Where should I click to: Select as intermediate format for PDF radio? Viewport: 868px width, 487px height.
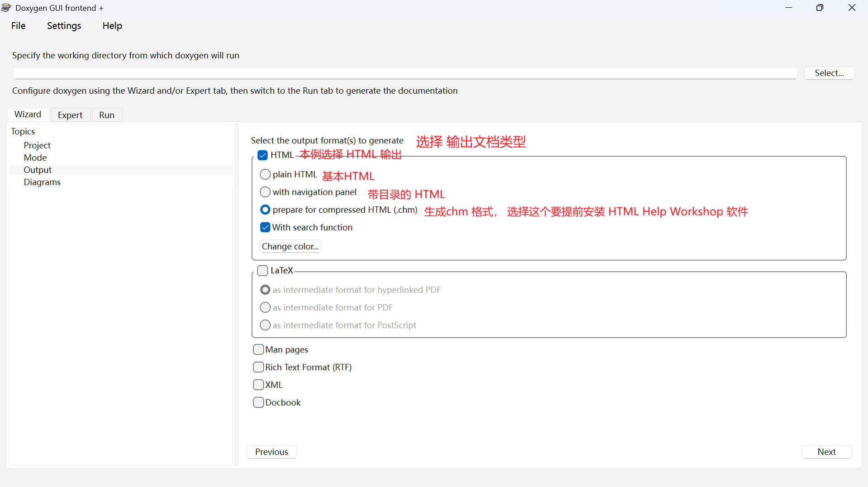pyautogui.click(x=266, y=307)
